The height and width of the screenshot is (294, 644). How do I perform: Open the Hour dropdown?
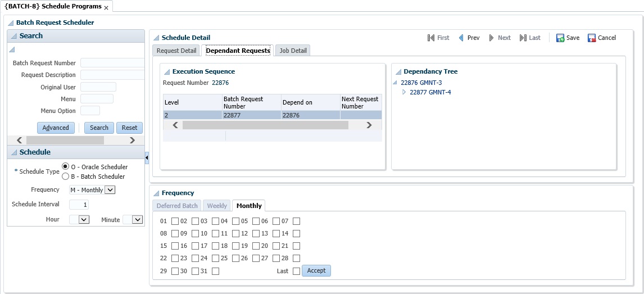pos(84,220)
